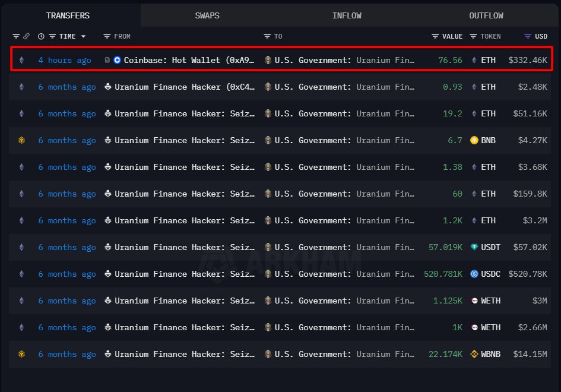Click the value 19.2
The image size is (561, 392).
[x=452, y=114]
